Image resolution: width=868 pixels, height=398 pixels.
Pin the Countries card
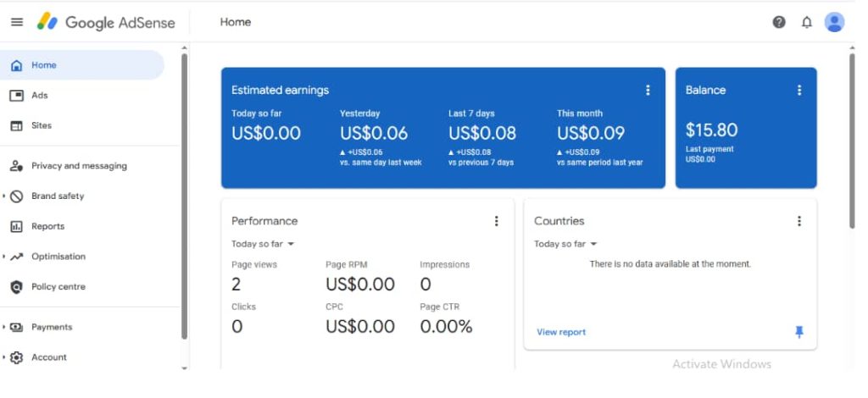point(798,332)
